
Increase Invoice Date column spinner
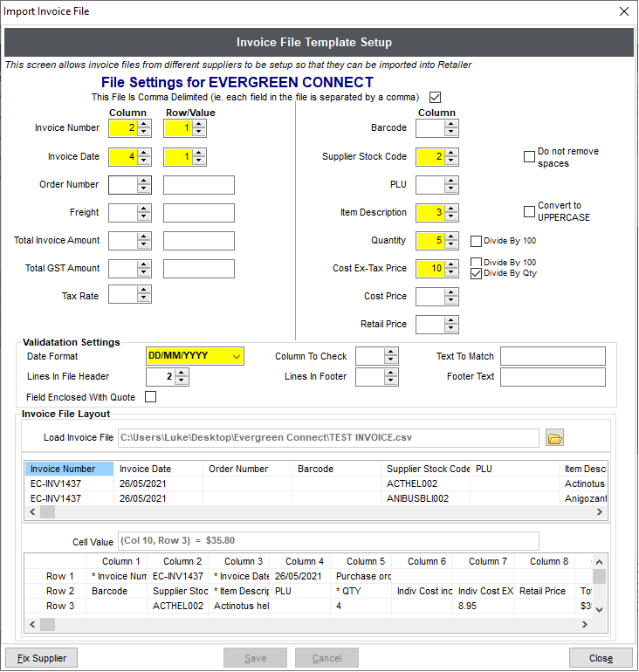coord(144,153)
